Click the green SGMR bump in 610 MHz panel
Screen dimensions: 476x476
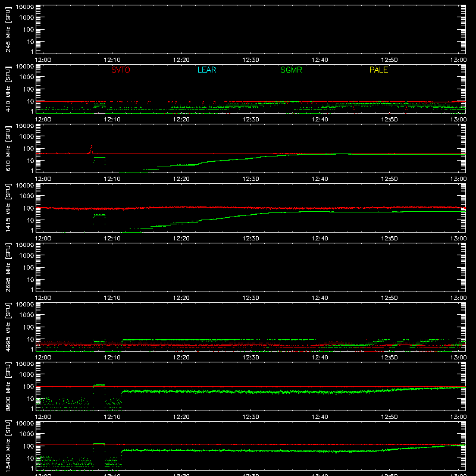[x=99, y=157]
